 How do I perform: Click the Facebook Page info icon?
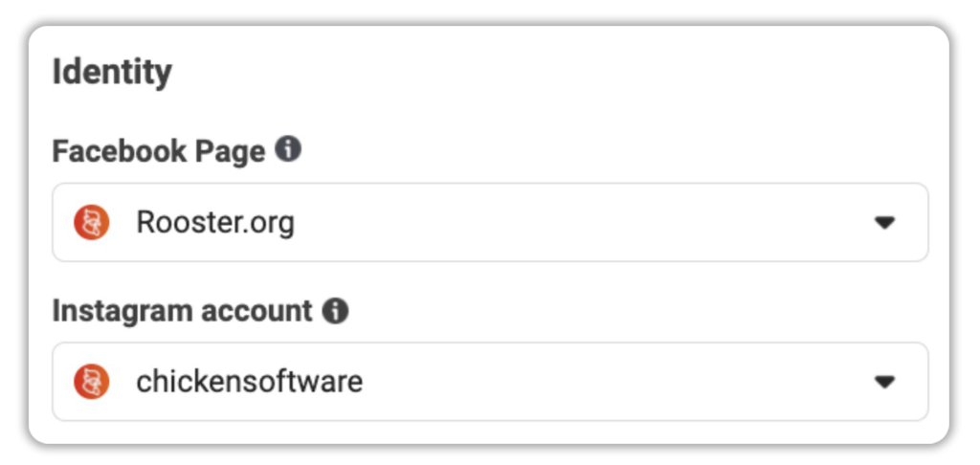click(x=288, y=150)
